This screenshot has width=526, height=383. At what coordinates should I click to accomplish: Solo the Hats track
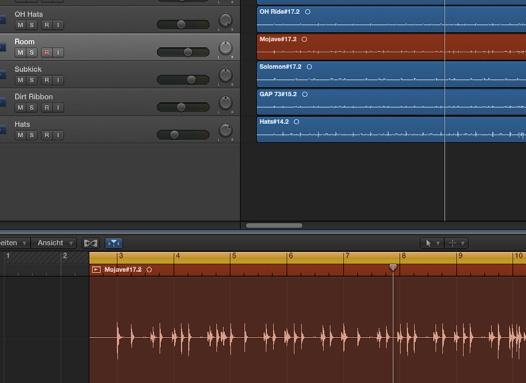click(32, 135)
